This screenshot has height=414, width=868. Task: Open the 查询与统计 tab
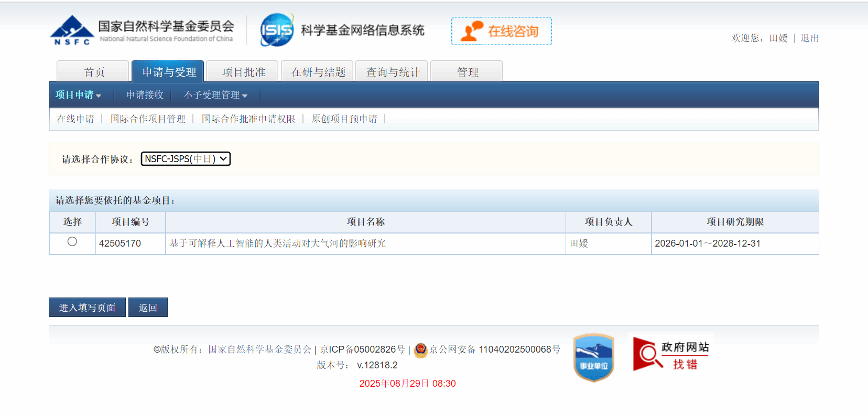[393, 72]
